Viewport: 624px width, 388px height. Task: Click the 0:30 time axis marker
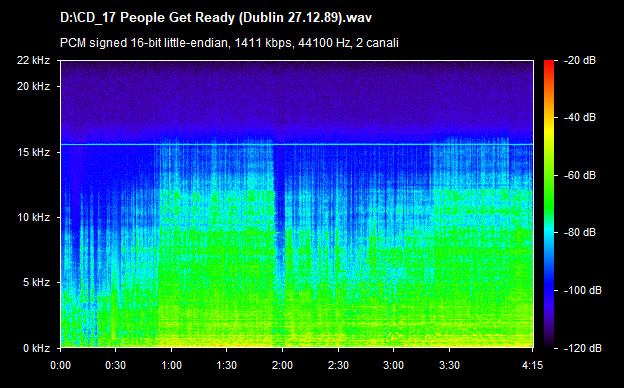[116, 365]
